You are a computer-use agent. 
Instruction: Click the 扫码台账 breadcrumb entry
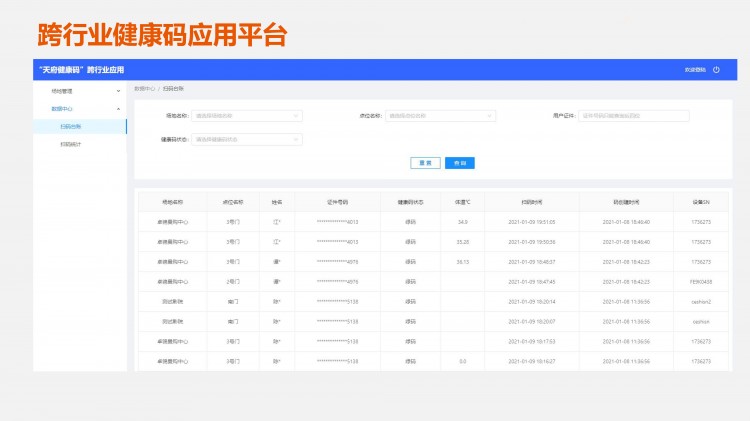point(173,89)
